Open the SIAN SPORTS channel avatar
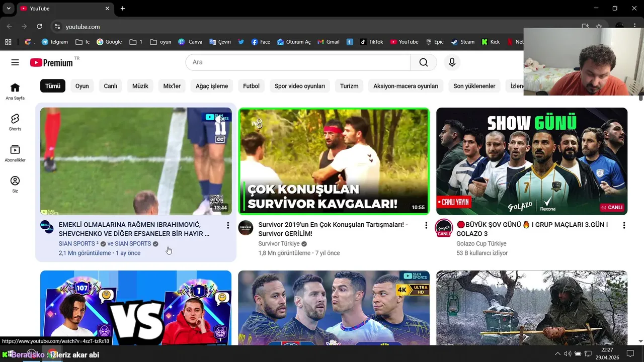 (47, 227)
